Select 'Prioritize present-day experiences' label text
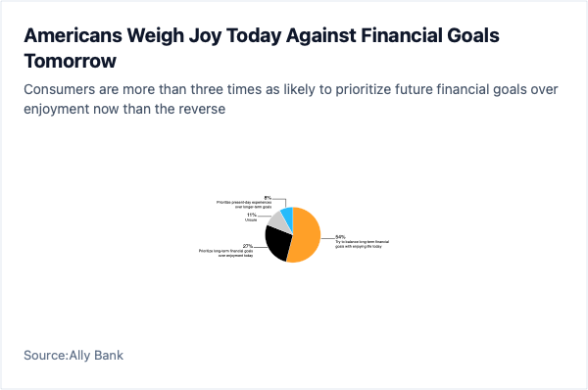Image resolution: width=588 pixels, height=390 pixels. tap(244, 205)
